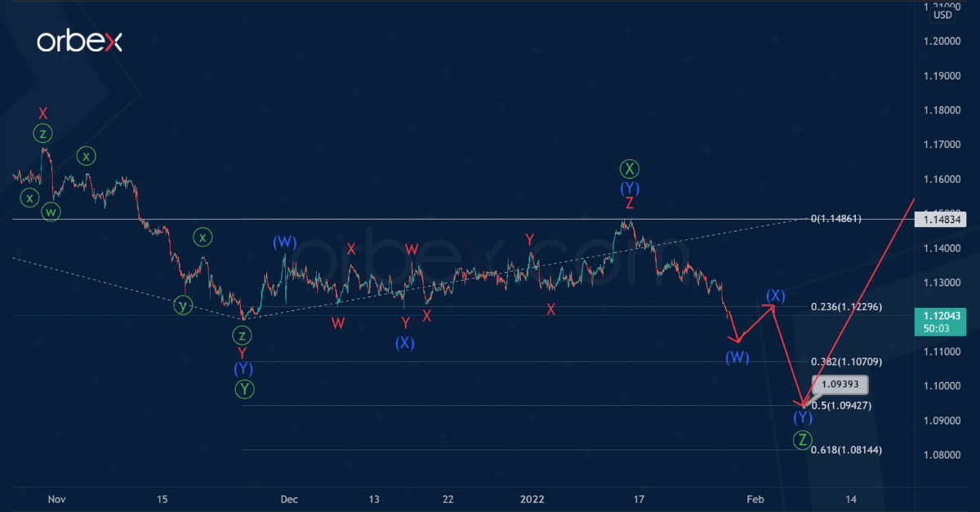Click the Fibonacci label 0.618(1.08144)
Viewport: 980px width, 512px height.
pos(844,450)
